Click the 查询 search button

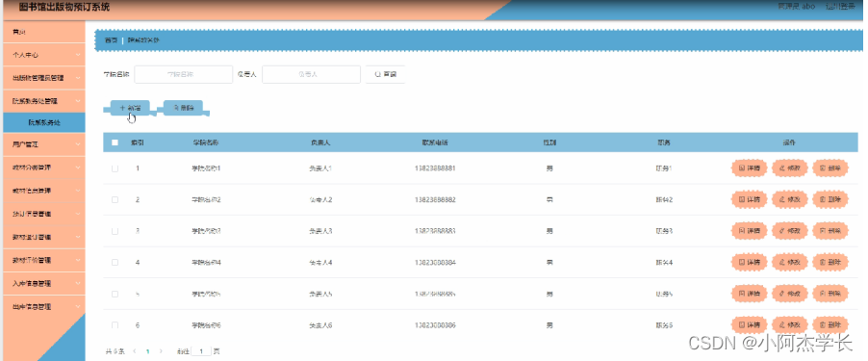[x=385, y=74]
